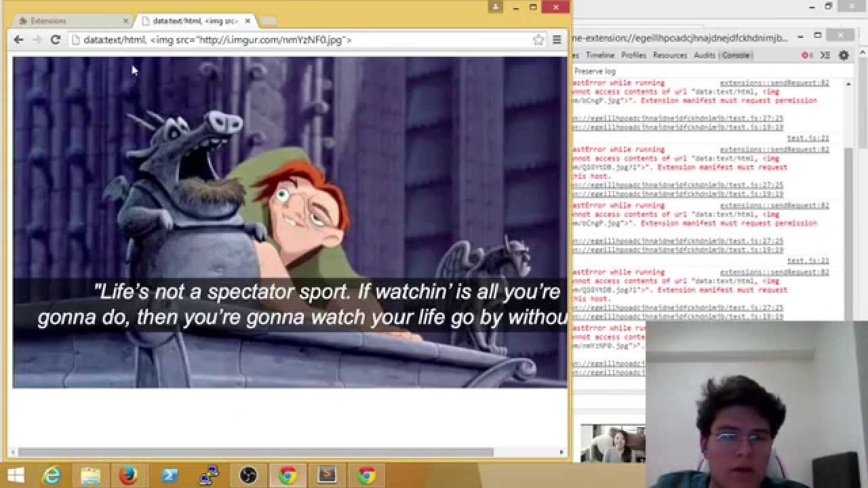Open OBS from the taskbar
Image resolution: width=868 pixels, height=488 pixels.
[x=248, y=476]
